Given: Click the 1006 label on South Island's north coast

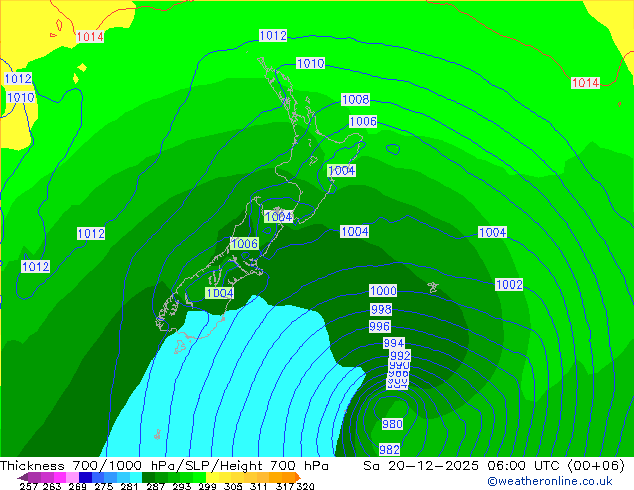Looking at the screenshot, I should click(x=244, y=243).
